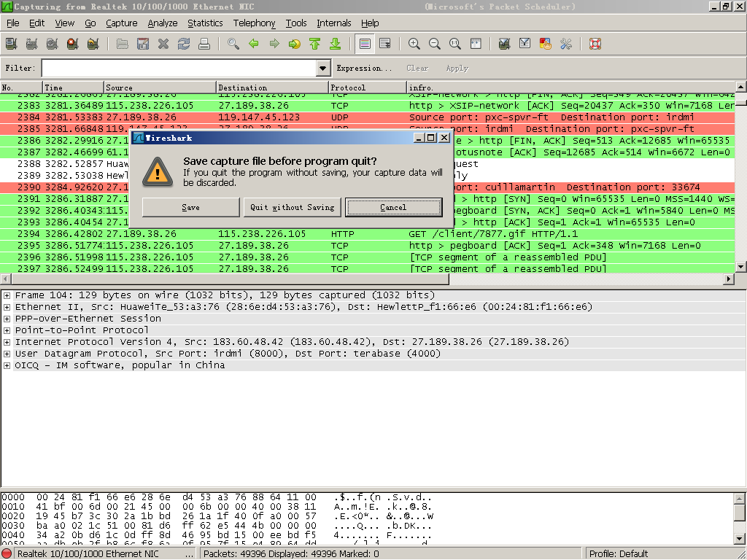Sort packets by the Protocol column header
The height and width of the screenshot is (560, 747).
click(x=368, y=87)
